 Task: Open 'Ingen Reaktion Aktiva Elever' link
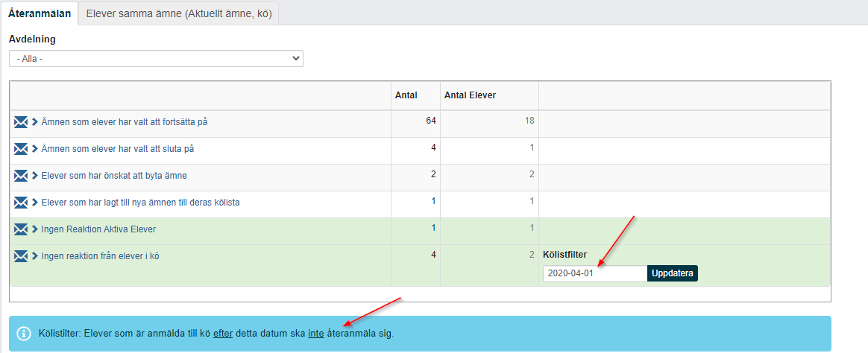click(97, 229)
